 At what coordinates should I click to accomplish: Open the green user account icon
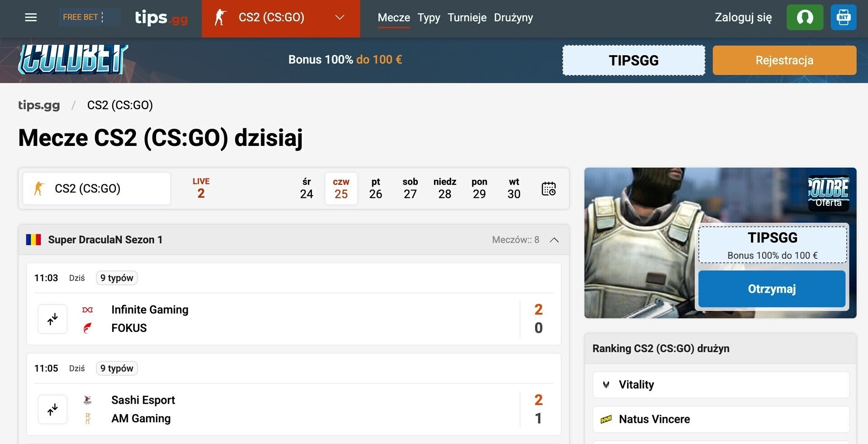[x=805, y=18]
